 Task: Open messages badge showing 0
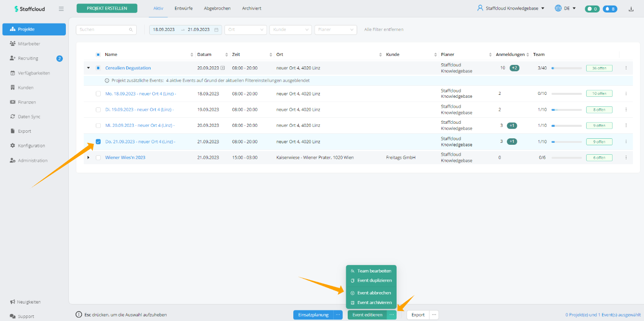(592, 8)
